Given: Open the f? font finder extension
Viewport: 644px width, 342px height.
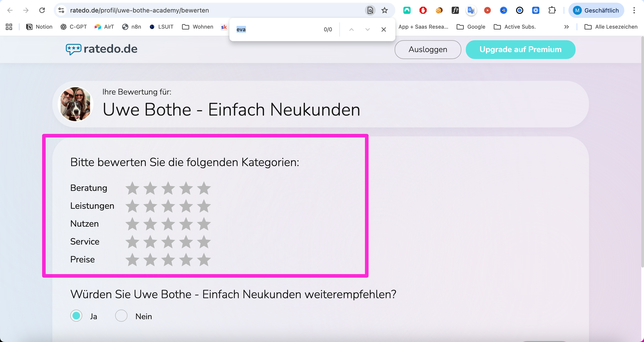Looking at the screenshot, I should pyautogui.click(x=455, y=10).
